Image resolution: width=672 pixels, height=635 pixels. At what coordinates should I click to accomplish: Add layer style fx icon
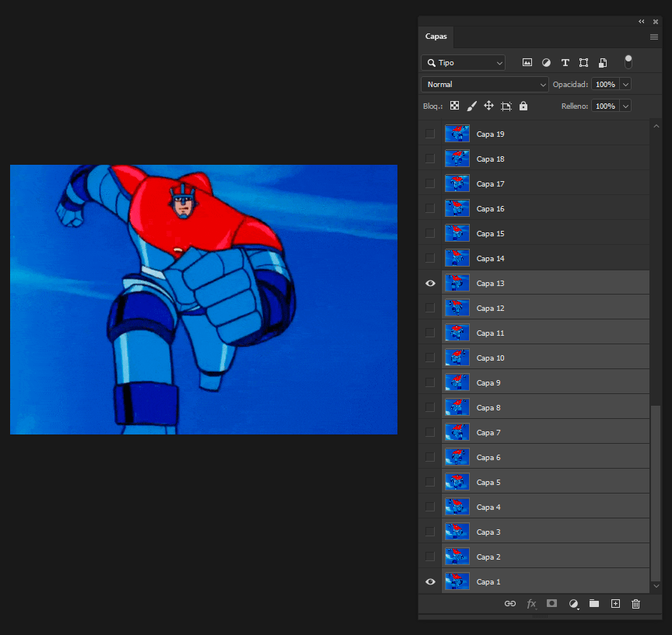click(x=532, y=603)
